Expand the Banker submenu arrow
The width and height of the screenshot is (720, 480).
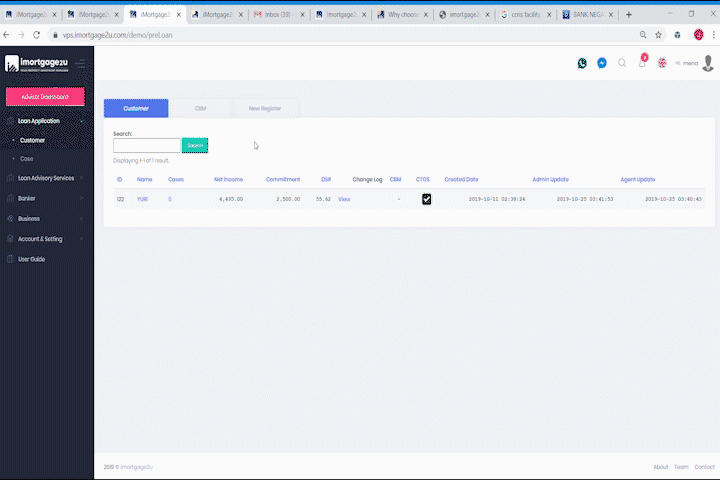click(82, 198)
